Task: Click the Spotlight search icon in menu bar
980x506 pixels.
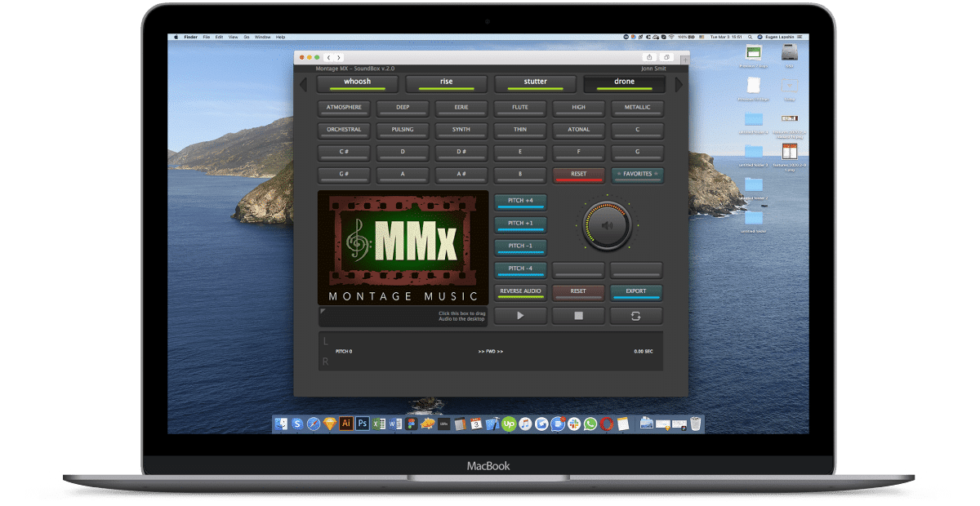Action: pyautogui.click(x=750, y=37)
